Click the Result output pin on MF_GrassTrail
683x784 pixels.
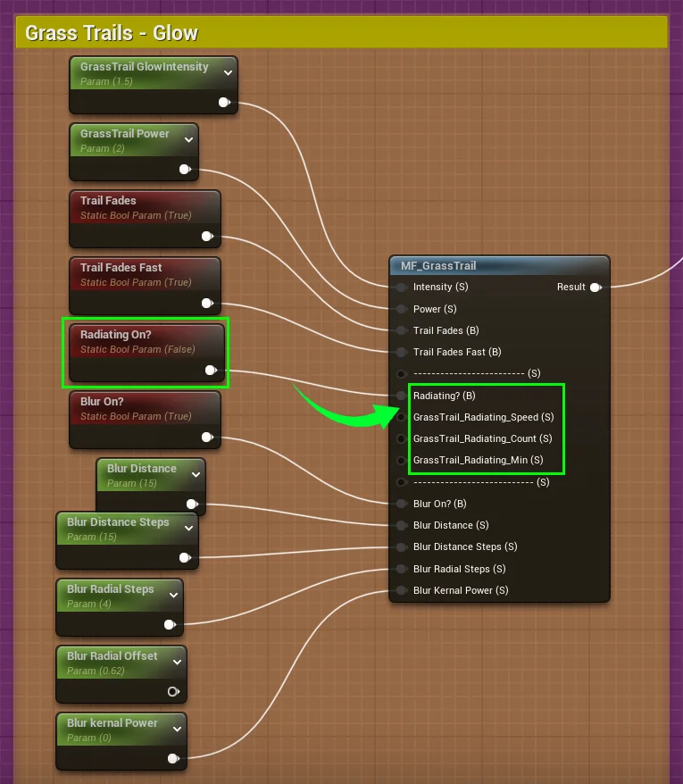[595, 288]
